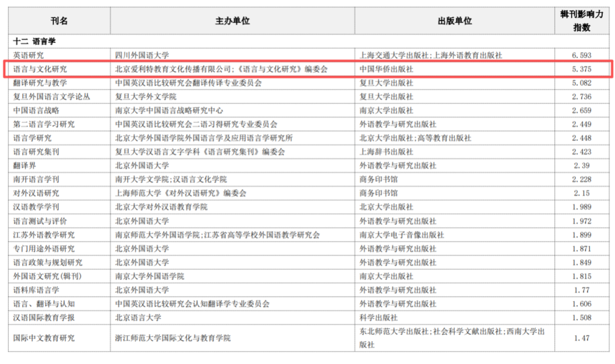Select sponsor 南京大学中国语言战略研究中心
Image resolution: width=615 pixels, height=364 pixels.
coord(169,110)
